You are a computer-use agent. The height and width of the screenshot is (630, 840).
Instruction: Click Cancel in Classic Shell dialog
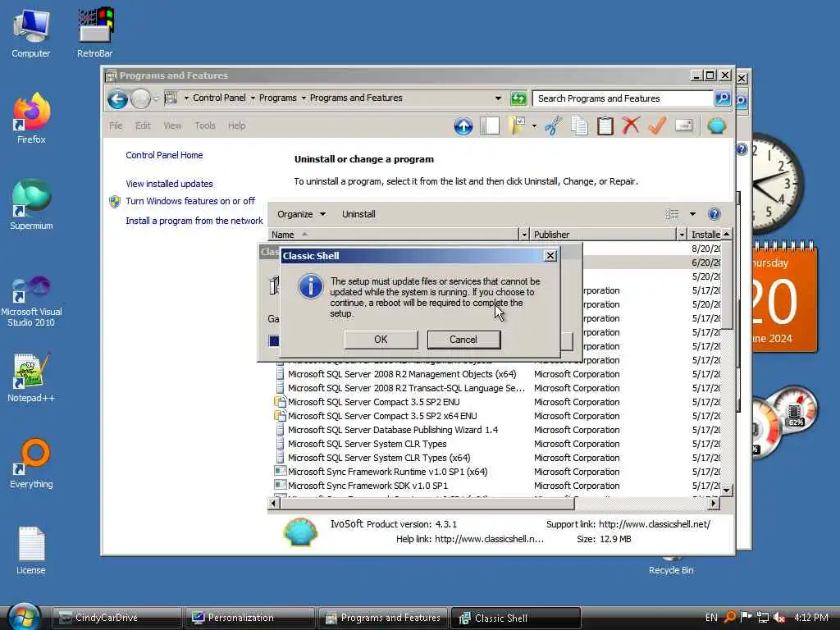(463, 340)
